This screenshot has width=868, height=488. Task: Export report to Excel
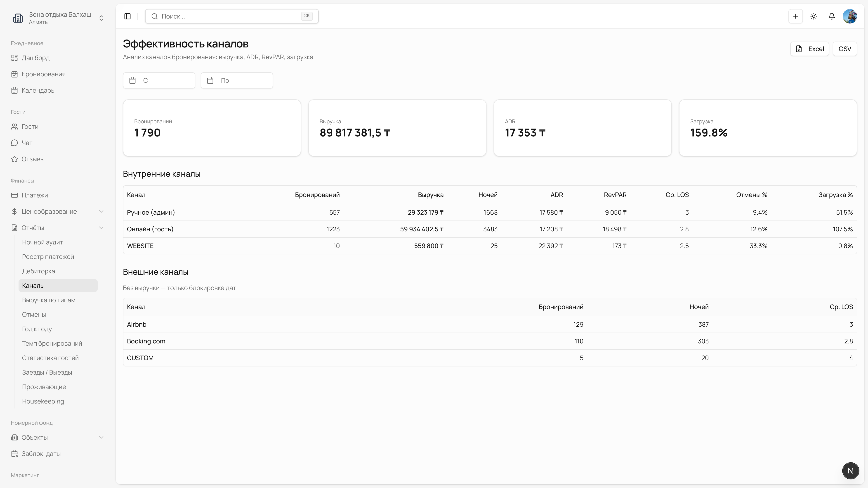809,49
